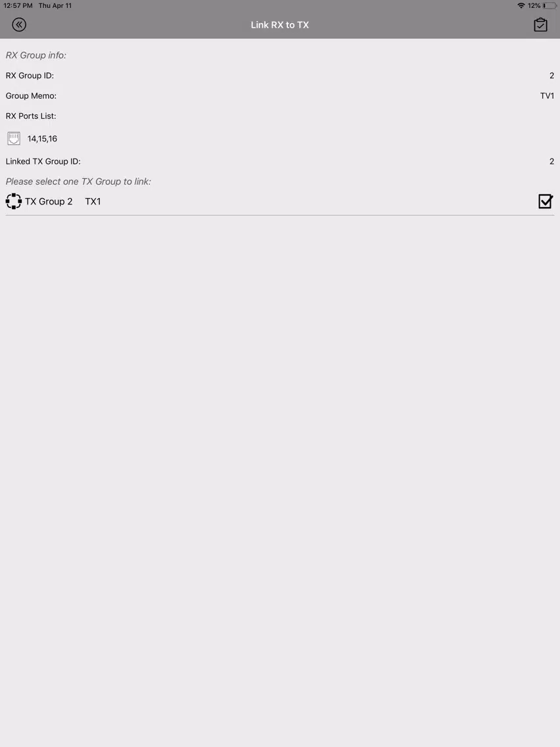The width and height of the screenshot is (560, 747).
Task: Tap the TX Group 2 dashed-circle icon
Action: (x=14, y=201)
